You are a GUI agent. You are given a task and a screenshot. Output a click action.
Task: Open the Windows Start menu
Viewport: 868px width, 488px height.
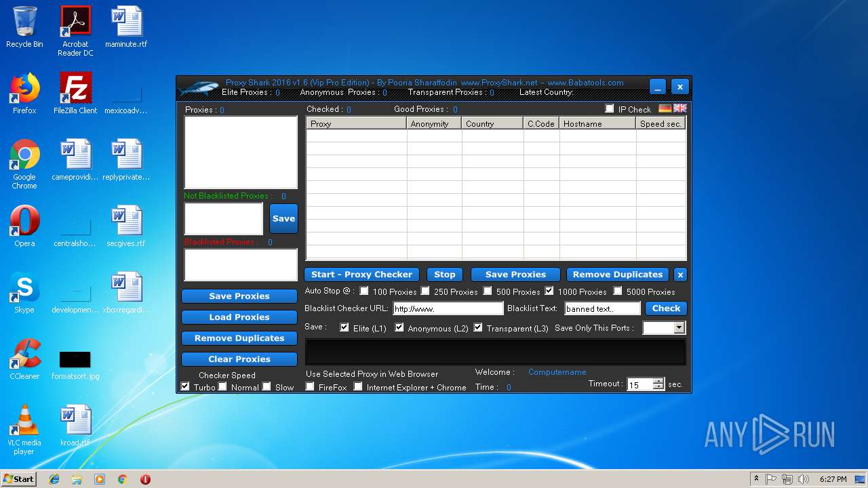[18, 479]
